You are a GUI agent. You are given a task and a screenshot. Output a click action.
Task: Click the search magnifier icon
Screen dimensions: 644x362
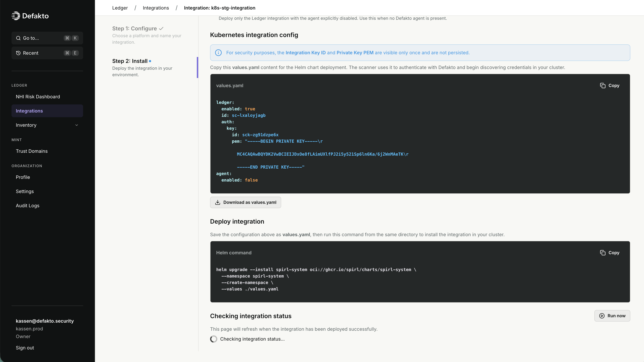coord(18,38)
